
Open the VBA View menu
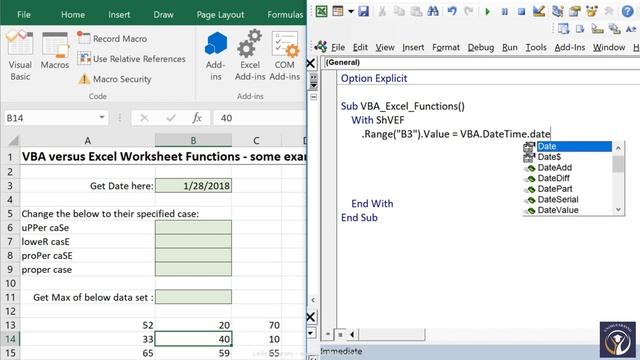pos(385,47)
